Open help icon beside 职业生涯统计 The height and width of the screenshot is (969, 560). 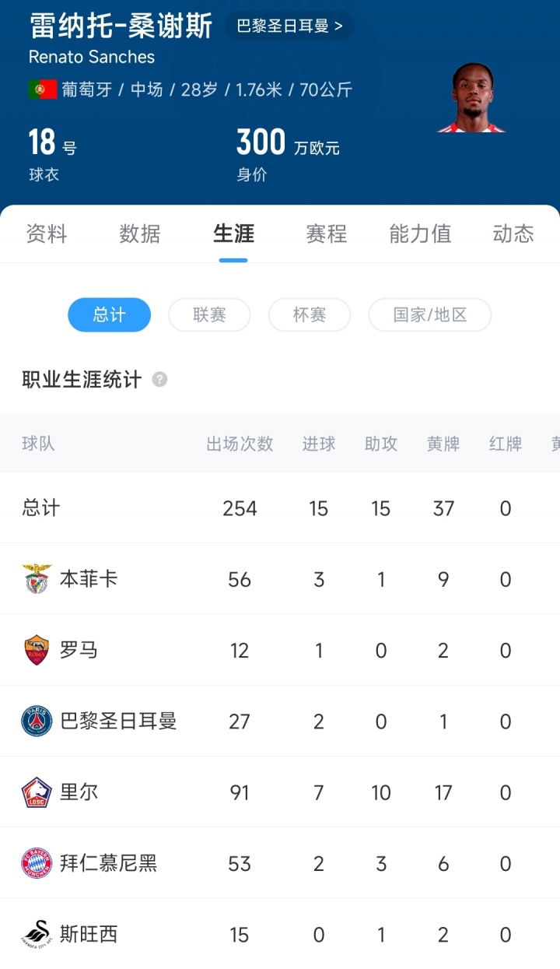159,380
